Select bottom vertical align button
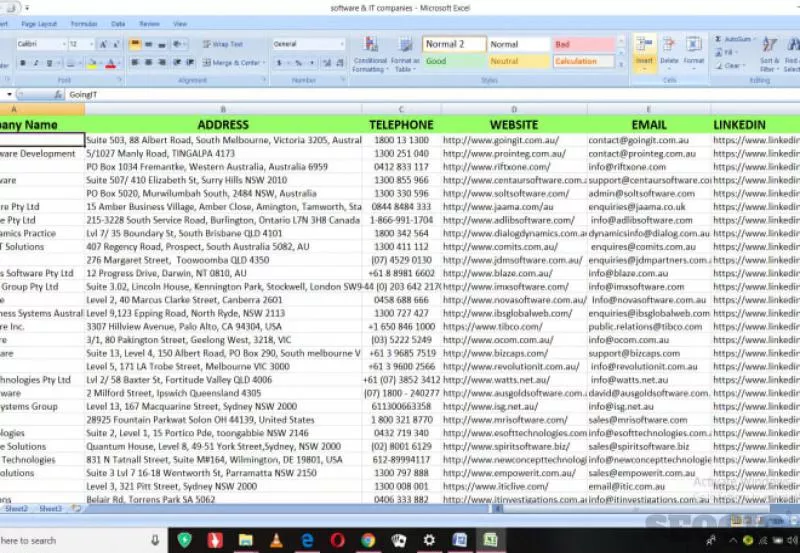Screen dimensions: 800x553 coord(162,44)
